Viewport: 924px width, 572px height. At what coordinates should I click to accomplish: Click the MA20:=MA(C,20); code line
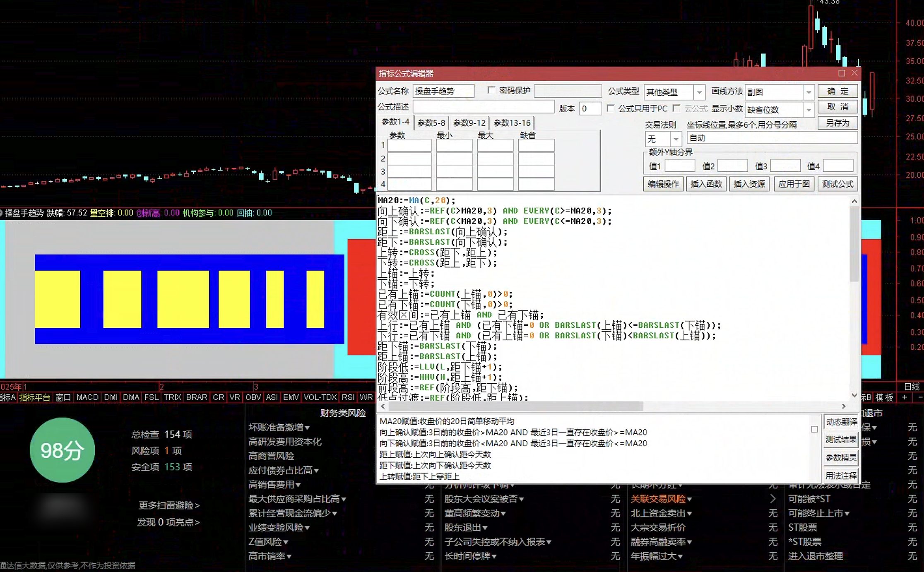416,200
